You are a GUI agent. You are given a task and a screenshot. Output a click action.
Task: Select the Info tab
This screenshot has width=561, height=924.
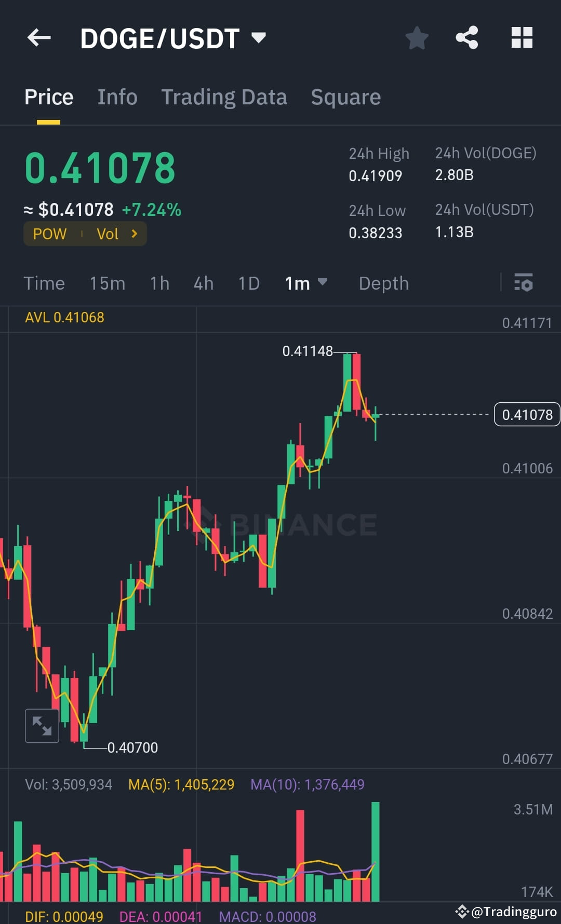point(117,97)
